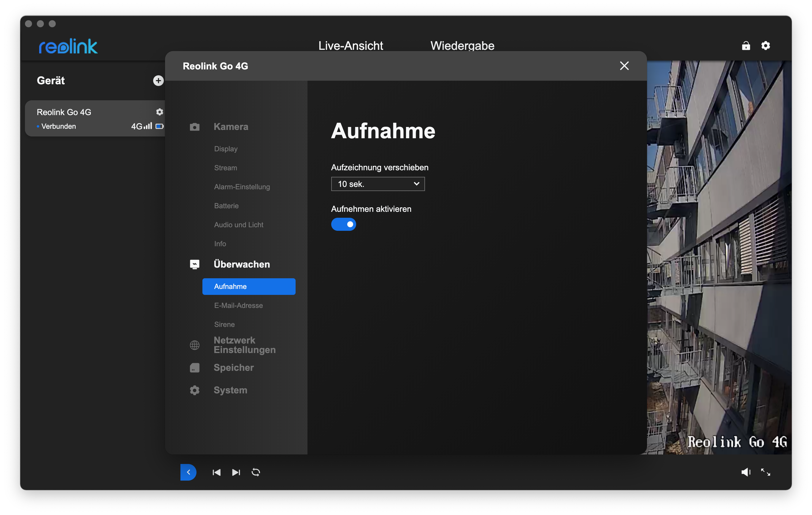Click the next page playback icon
Viewport: 812px width, 515px height.
236,472
